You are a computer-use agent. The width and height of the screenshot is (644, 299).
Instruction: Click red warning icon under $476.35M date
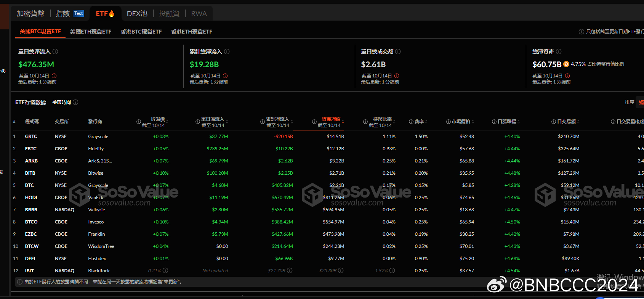click(x=54, y=76)
